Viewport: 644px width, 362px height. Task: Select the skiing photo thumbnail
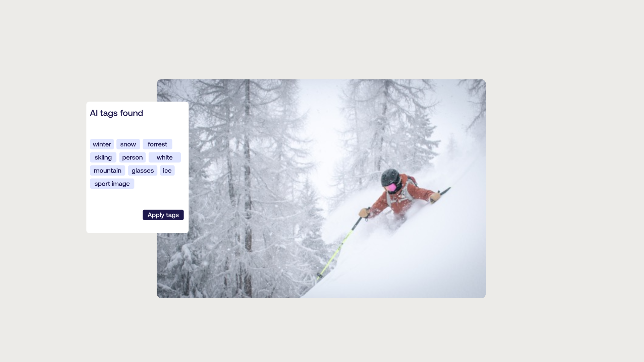322,188
